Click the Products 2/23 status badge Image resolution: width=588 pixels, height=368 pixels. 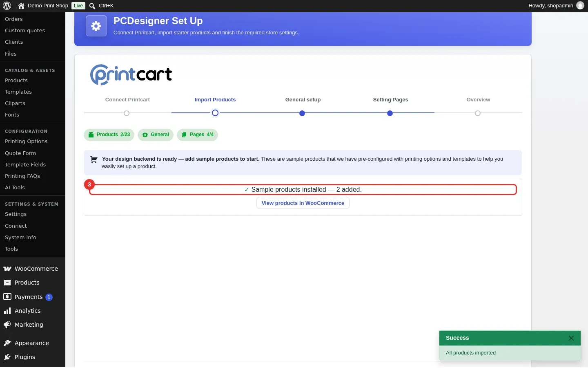point(109,135)
